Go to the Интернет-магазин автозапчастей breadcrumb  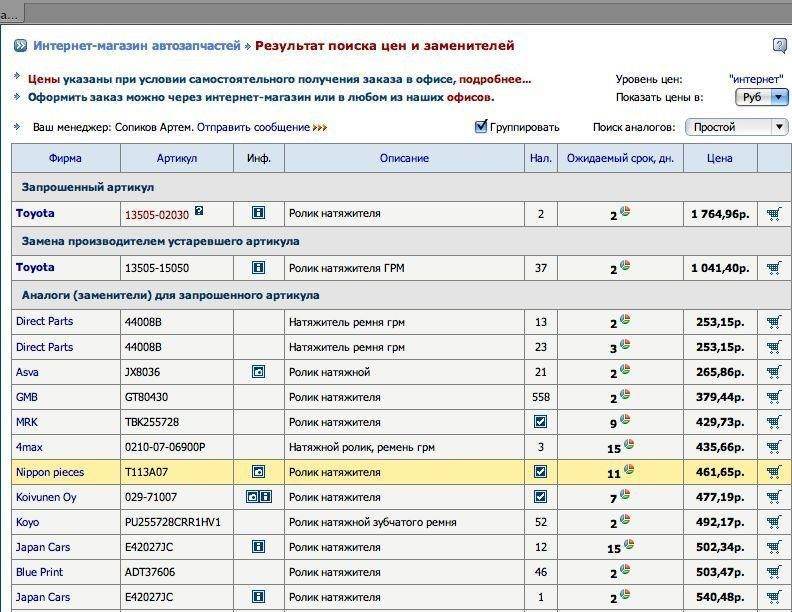(x=137, y=46)
